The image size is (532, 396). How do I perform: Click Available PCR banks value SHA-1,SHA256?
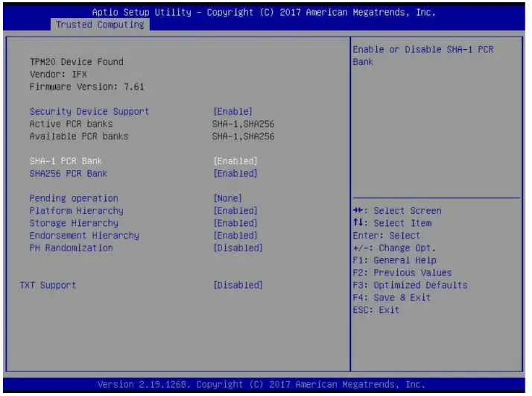click(243, 136)
